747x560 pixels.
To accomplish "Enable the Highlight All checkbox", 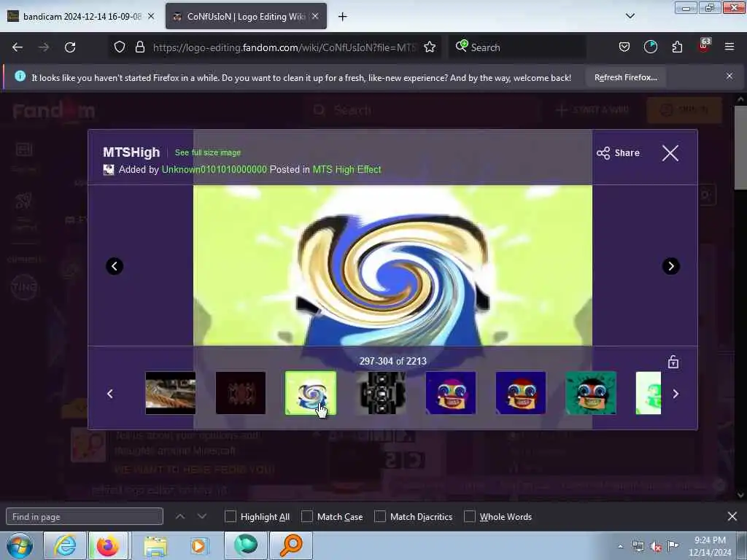I will pos(230,516).
